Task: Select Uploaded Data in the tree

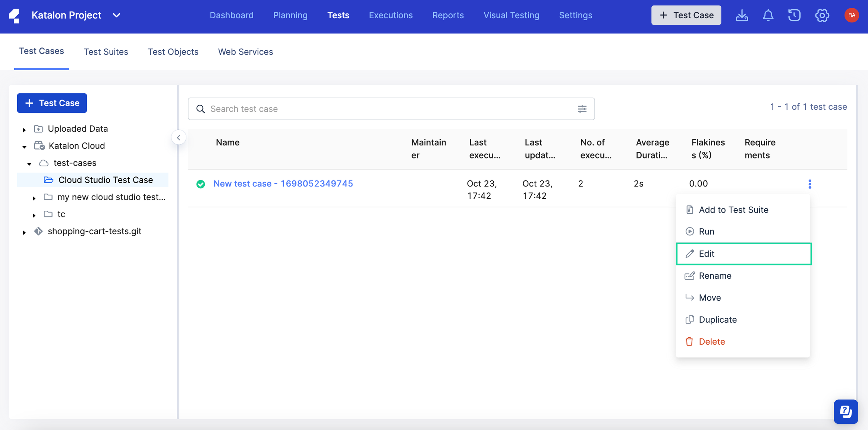Action: coord(78,129)
